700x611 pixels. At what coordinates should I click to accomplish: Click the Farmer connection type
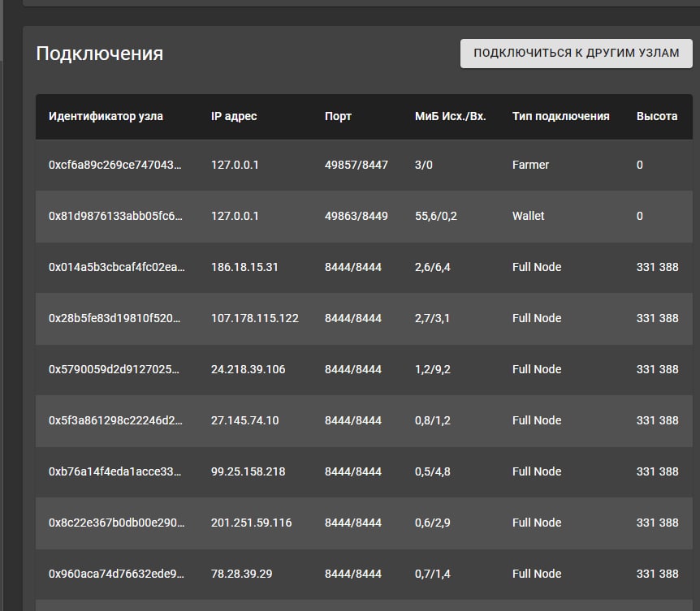(530, 165)
